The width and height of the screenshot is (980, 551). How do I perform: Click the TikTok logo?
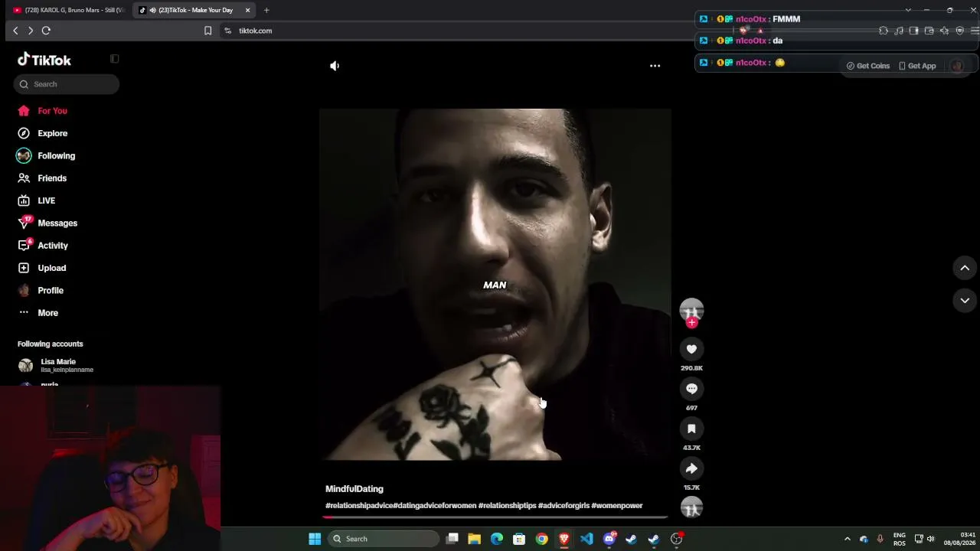coord(44,60)
